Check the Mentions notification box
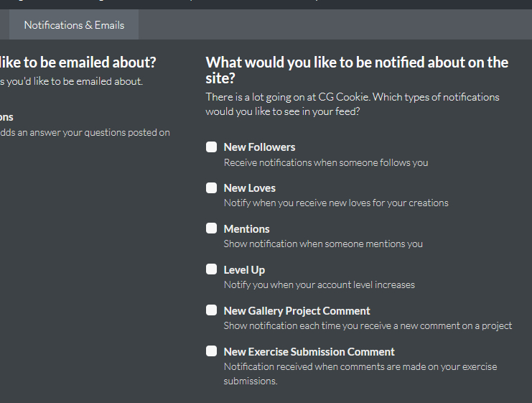 point(211,228)
